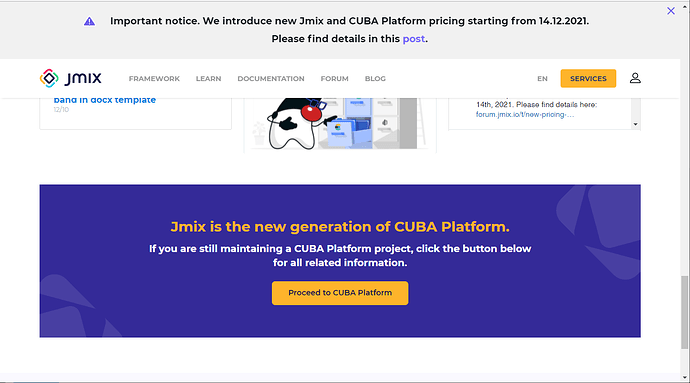Click the jmix wordmark text in header
This screenshot has width=690, height=383.
83,78
